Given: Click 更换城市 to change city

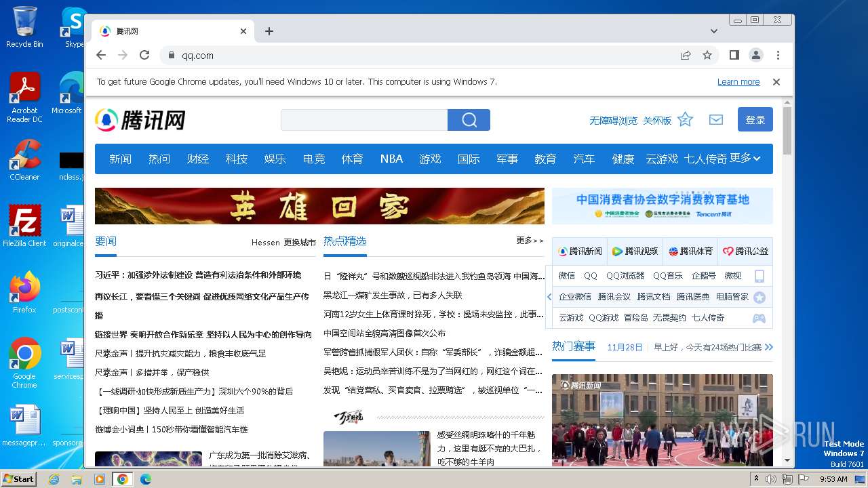Looking at the screenshot, I should point(300,242).
